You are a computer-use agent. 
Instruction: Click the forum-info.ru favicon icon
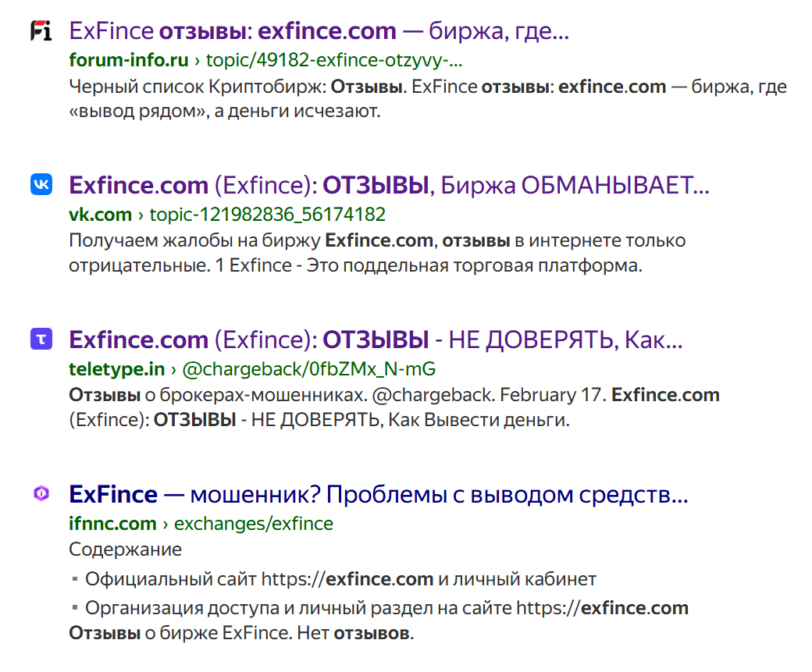(x=41, y=31)
